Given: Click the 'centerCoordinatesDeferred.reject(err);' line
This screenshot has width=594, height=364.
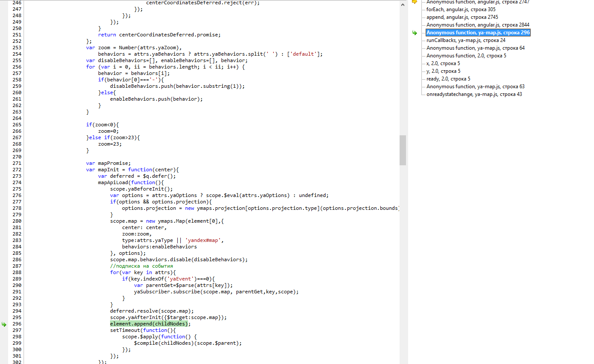Looking at the screenshot, I should click(x=203, y=3).
